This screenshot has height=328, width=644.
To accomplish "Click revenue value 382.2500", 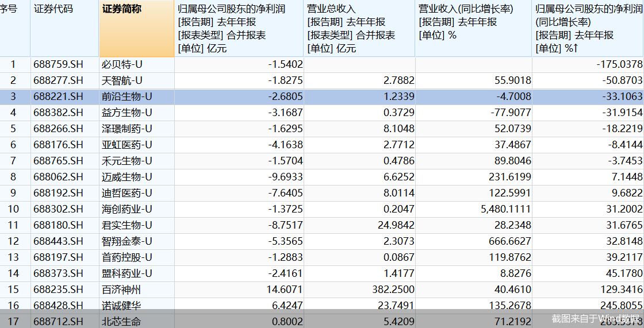I will point(393,290).
